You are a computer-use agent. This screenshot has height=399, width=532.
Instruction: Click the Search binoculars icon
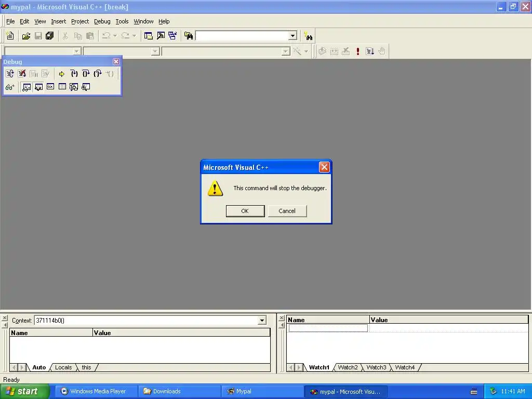[309, 36]
